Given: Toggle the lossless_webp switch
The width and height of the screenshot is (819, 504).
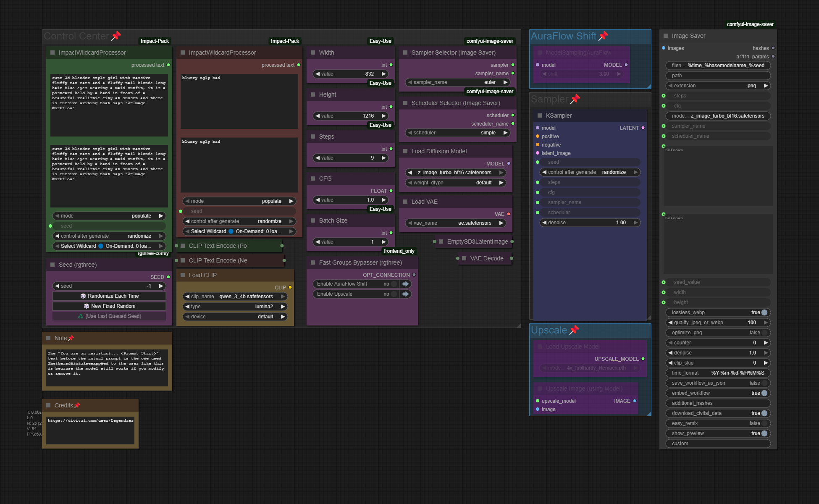Looking at the screenshot, I should pos(764,312).
